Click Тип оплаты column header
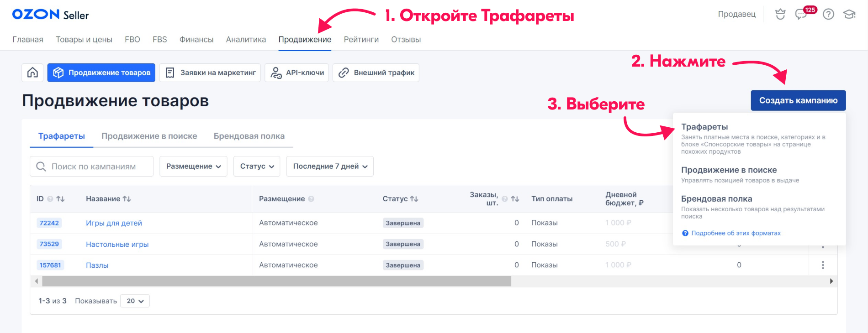The width and height of the screenshot is (868, 333). coord(552,199)
